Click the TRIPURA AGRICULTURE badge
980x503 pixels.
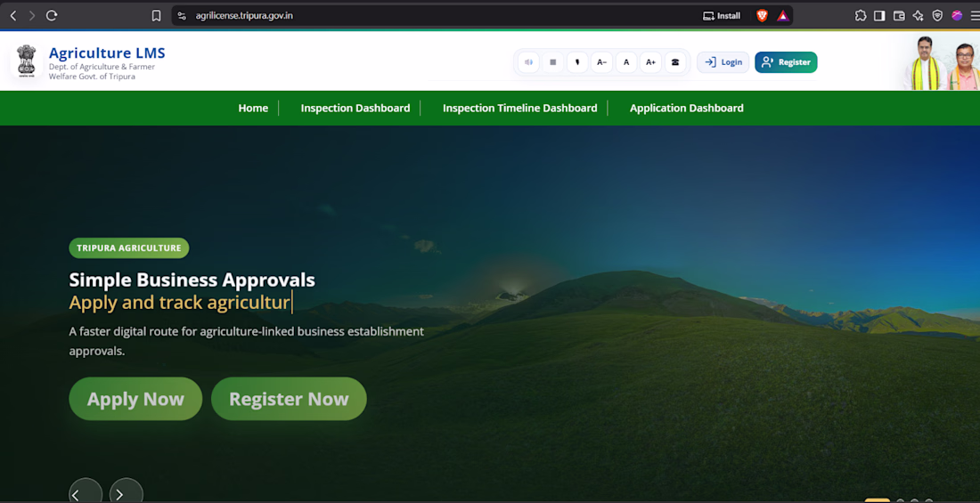pyautogui.click(x=129, y=248)
